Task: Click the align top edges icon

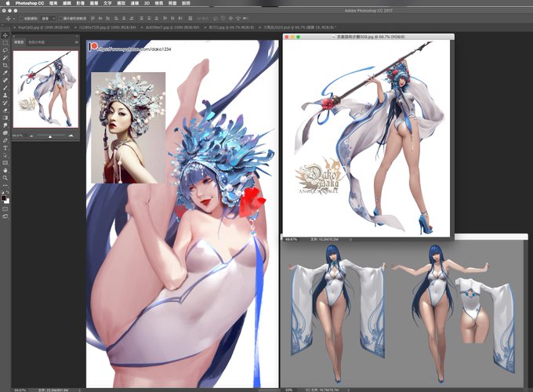Action: point(93,18)
